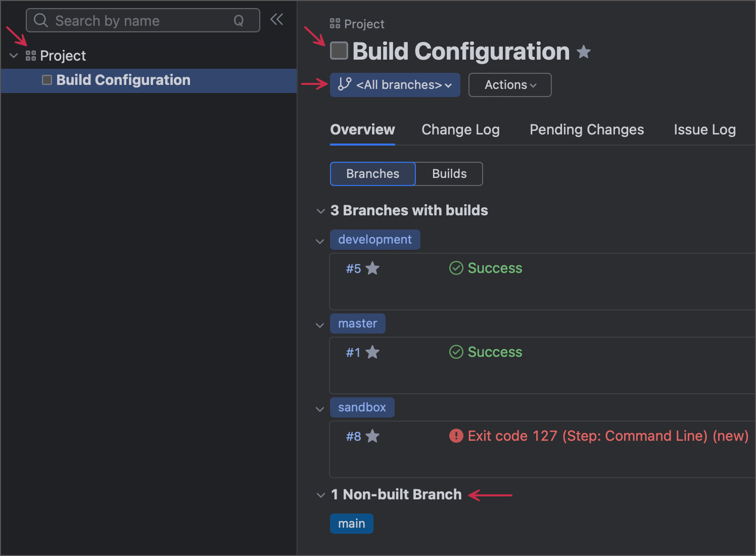Switch to the Builds view

click(x=449, y=173)
